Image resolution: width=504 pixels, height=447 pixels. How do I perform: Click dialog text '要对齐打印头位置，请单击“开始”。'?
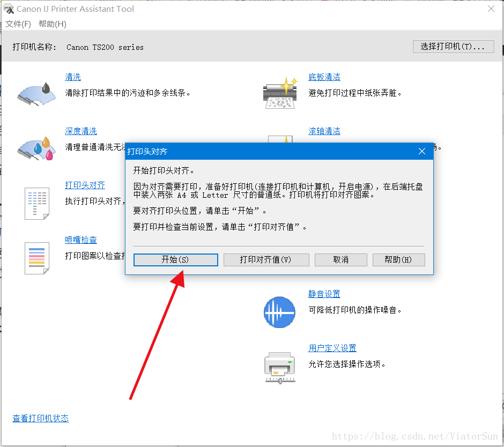199,211
